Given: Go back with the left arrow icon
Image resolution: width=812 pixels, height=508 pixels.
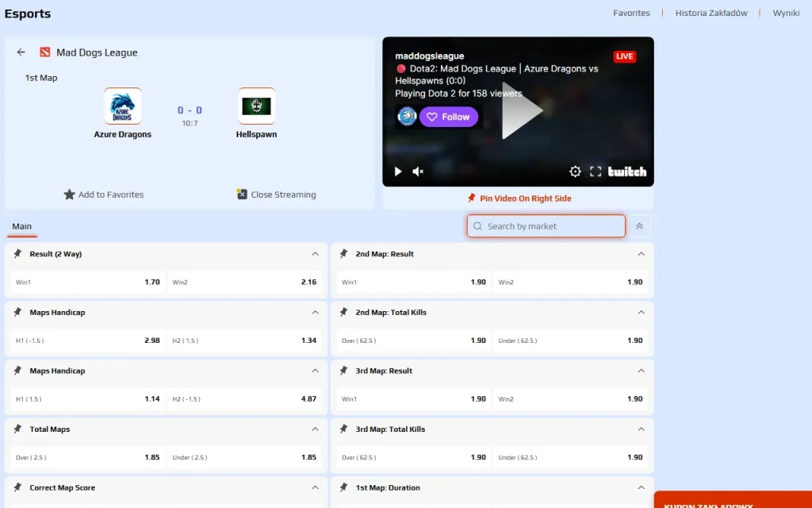Looking at the screenshot, I should coord(21,52).
